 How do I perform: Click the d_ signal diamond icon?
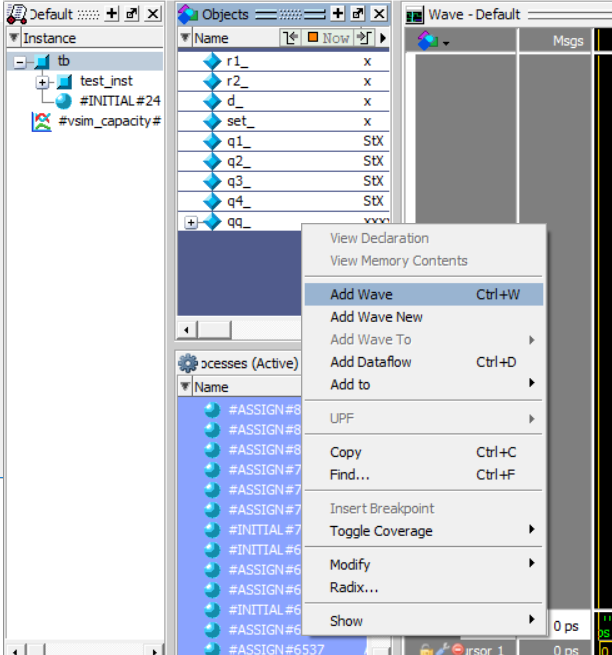click(x=212, y=102)
